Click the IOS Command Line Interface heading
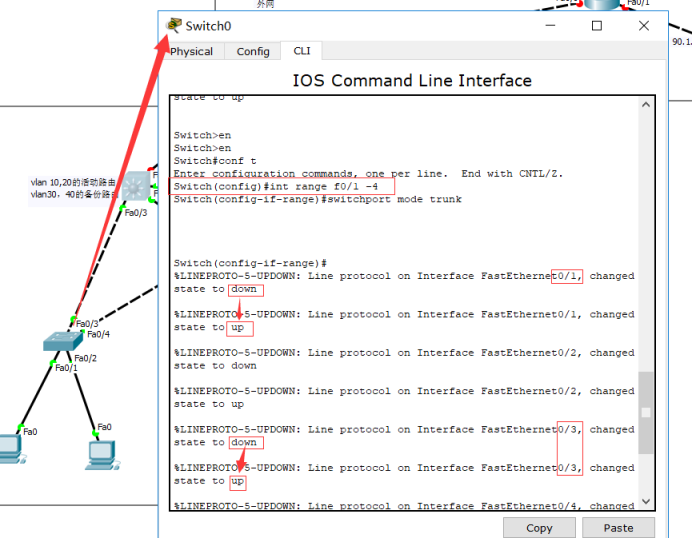The height and width of the screenshot is (539, 692). pos(412,80)
